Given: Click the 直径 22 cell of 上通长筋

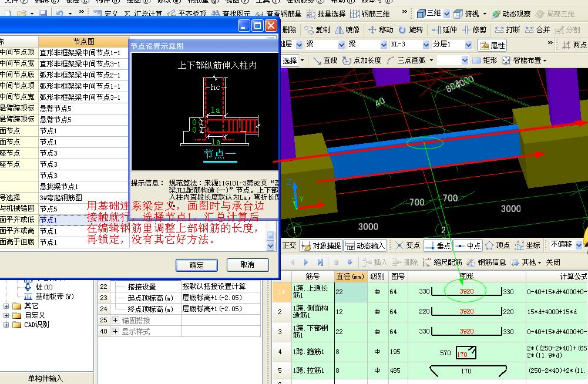Looking at the screenshot, I should pyautogui.click(x=351, y=292).
